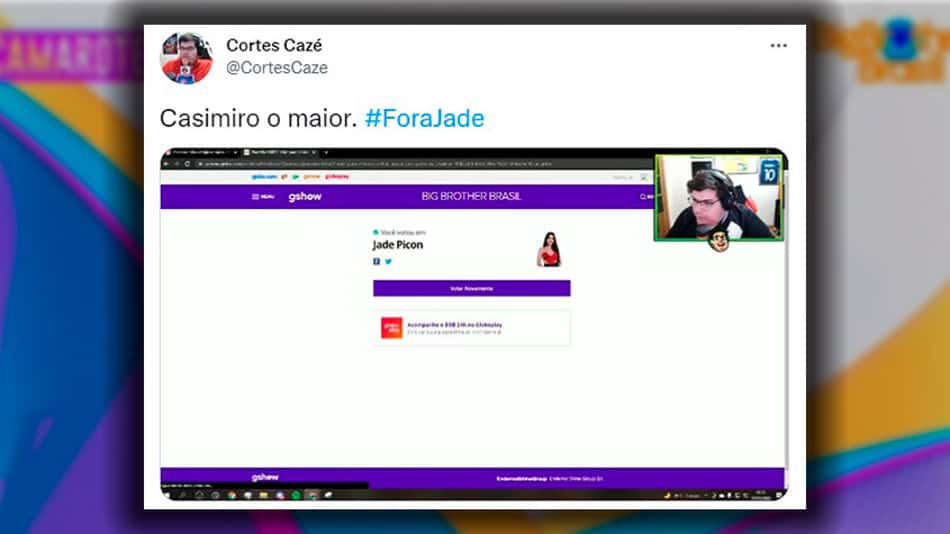Switch to the second browser tab
The width and height of the screenshot is (950, 534).
pyautogui.click(x=280, y=152)
